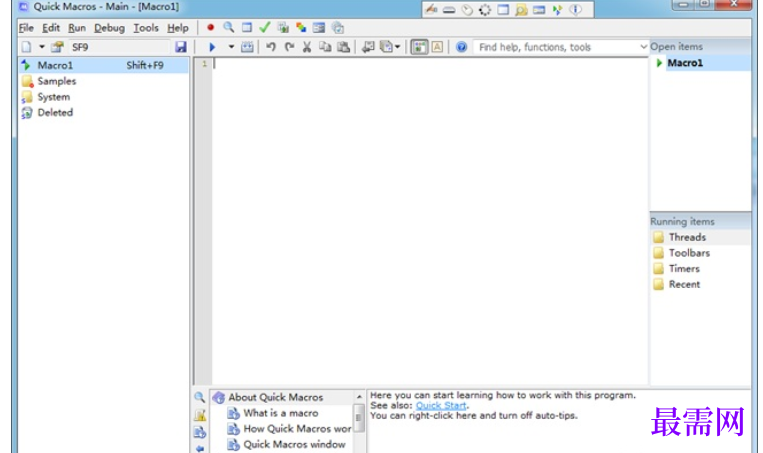Viewport: 763px width, 453px height.
Task: Click the blue help question mark icon
Action: [461, 47]
